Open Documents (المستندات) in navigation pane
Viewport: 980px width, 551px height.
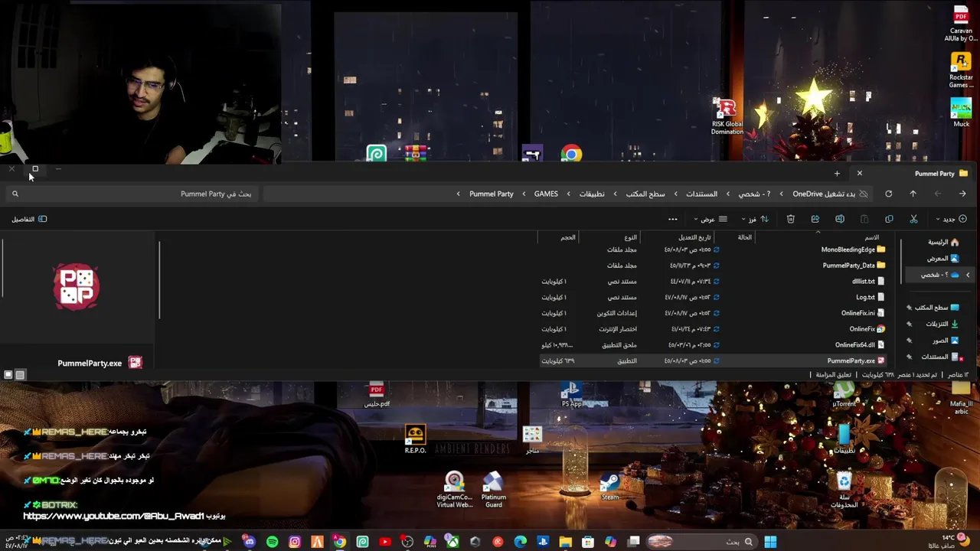(x=940, y=357)
